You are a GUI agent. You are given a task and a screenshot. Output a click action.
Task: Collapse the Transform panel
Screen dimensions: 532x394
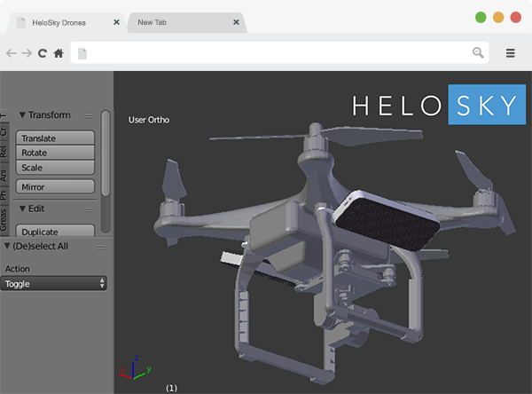coord(22,115)
